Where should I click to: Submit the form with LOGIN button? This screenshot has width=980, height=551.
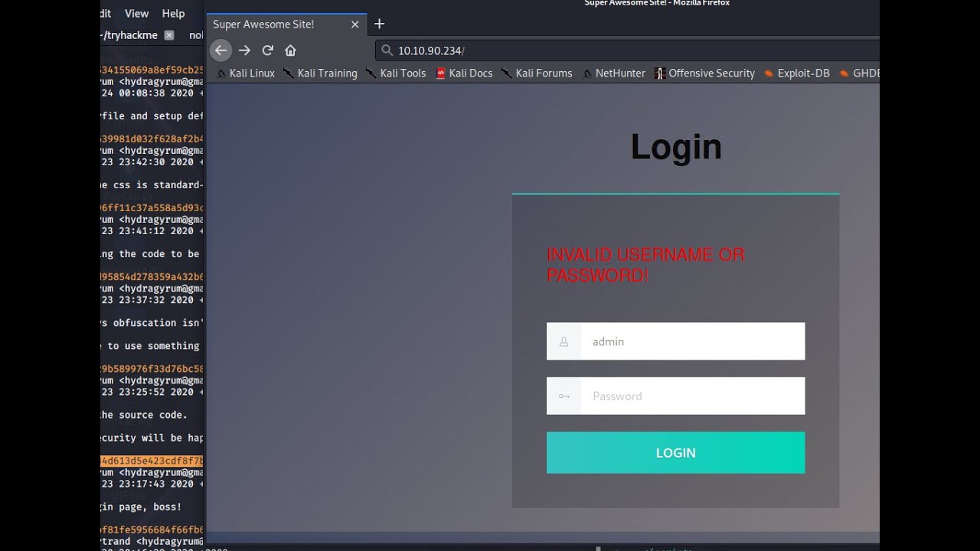click(675, 452)
